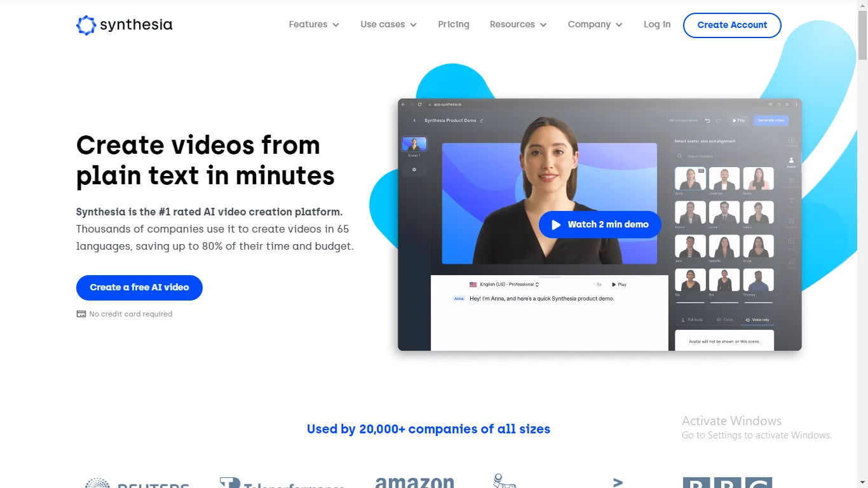The width and height of the screenshot is (868, 488).
Task: Click the back arrow in the demo browser bar
Action: 403,104
